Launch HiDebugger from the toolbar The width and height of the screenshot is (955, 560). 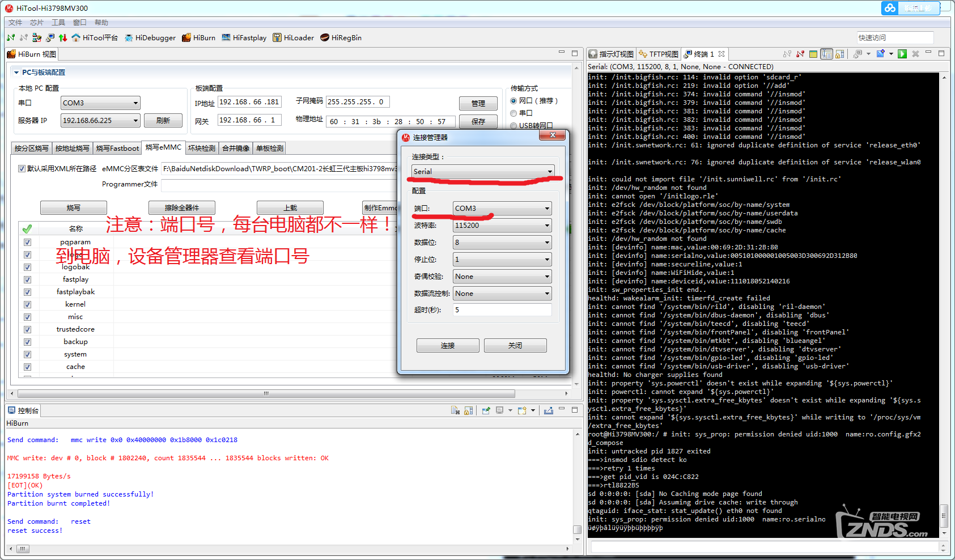150,37
